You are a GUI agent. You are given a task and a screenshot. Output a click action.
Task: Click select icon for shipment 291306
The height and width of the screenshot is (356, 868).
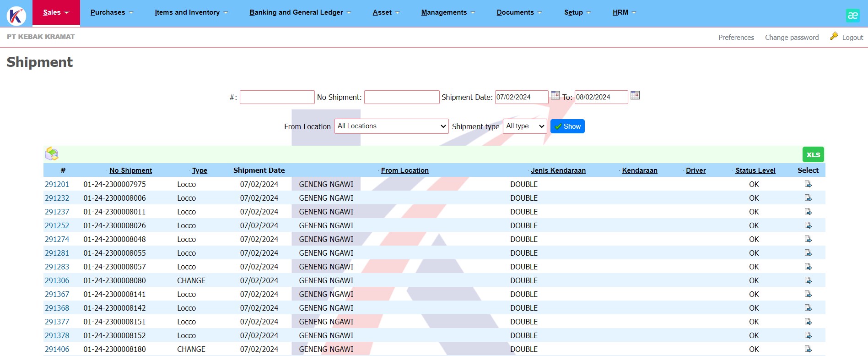[x=808, y=280]
